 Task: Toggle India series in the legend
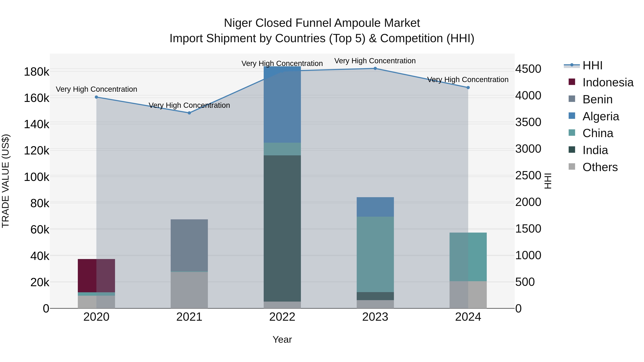coord(588,150)
